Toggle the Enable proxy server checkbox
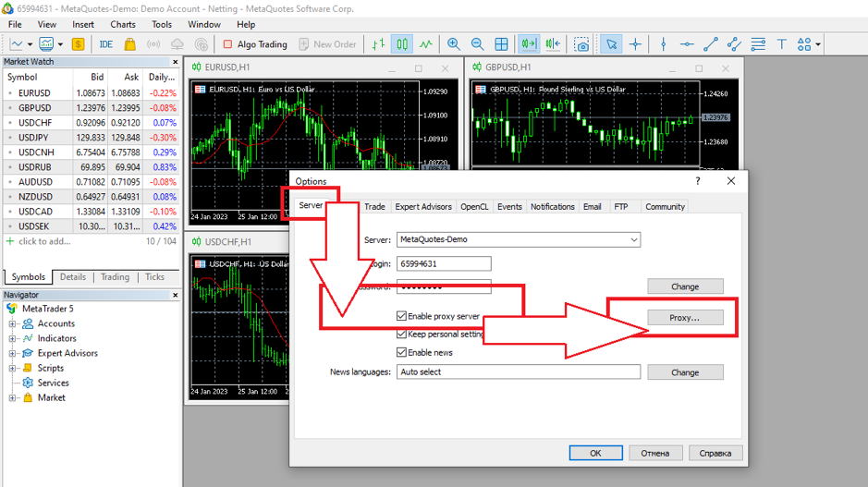This screenshot has width=868, height=487. (x=402, y=316)
